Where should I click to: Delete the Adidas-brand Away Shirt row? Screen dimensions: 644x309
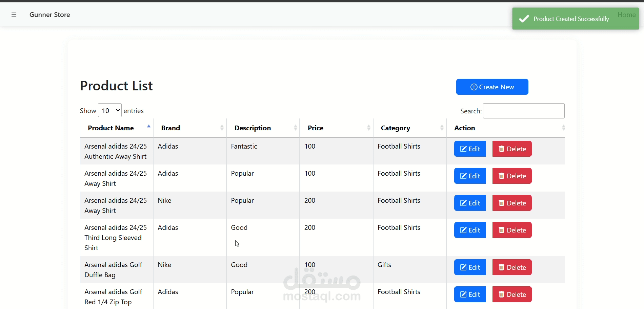pos(512,176)
